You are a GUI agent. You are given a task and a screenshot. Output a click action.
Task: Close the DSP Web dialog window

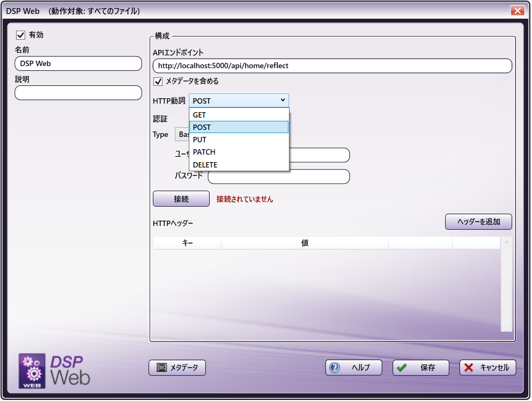[x=518, y=11]
